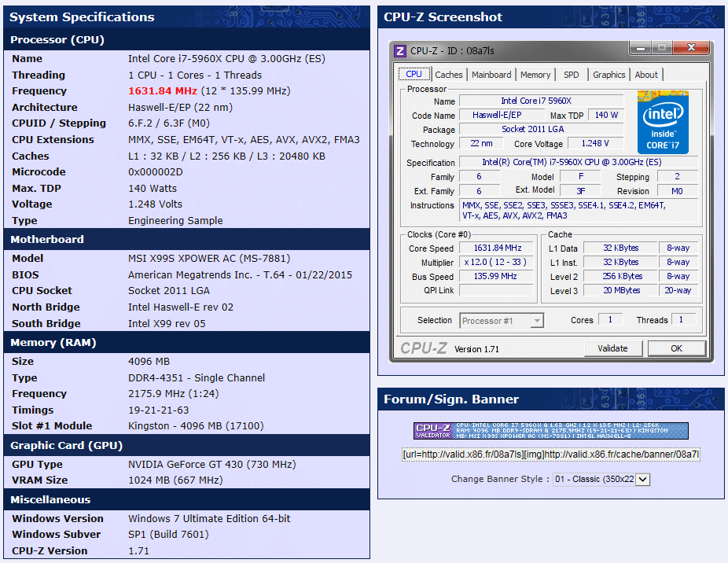Image resolution: width=728 pixels, height=563 pixels.
Task: Click the OK button in CPU-Z
Action: pyautogui.click(x=676, y=348)
